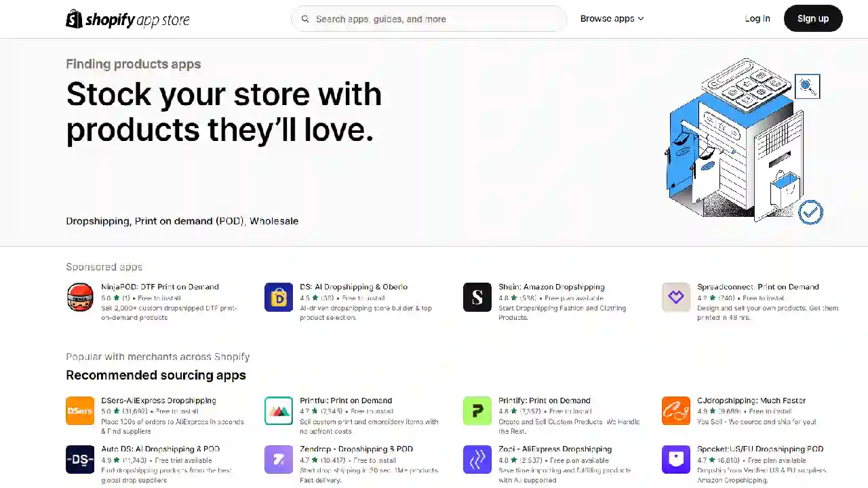Expand the Browse apps dropdown
This screenshot has width=868, height=488.
(611, 18)
